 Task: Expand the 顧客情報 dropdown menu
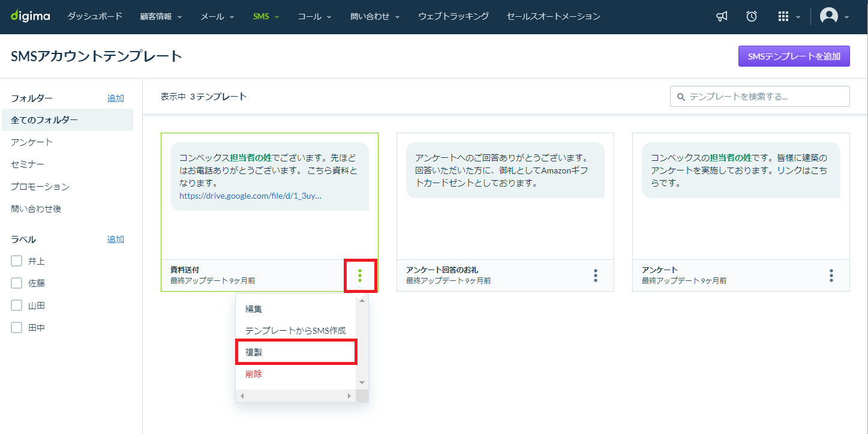[161, 17]
